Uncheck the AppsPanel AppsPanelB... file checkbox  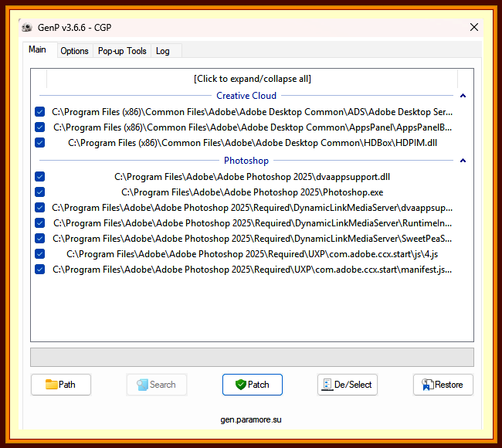(x=39, y=127)
